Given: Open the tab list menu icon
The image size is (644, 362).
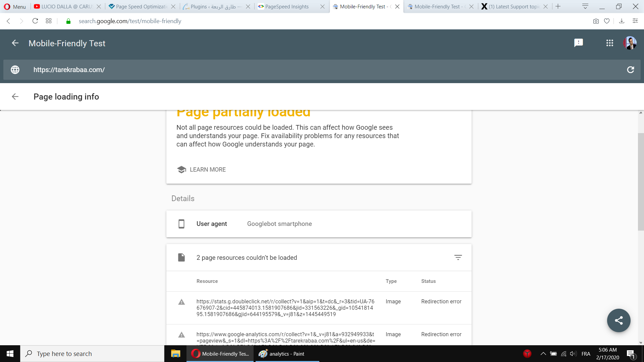Looking at the screenshot, I should pyautogui.click(x=585, y=6).
